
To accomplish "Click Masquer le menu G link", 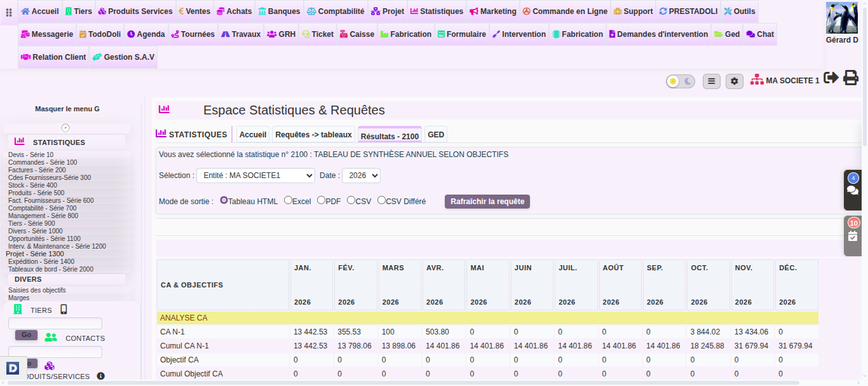I will pyautogui.click(x=67, y=109).
